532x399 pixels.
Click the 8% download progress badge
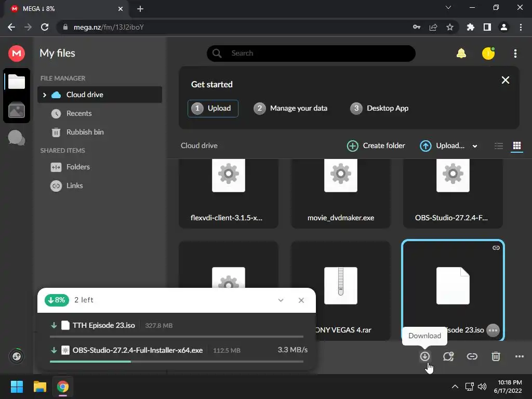[x=57, y=300]
